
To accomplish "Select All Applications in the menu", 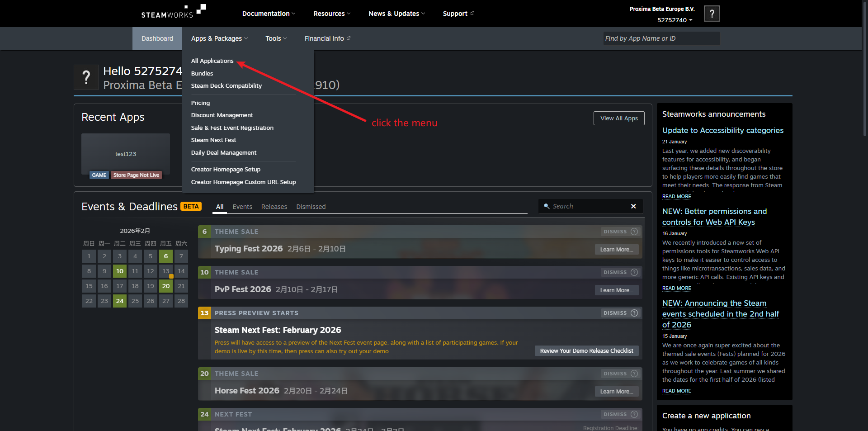I will 212,61.
